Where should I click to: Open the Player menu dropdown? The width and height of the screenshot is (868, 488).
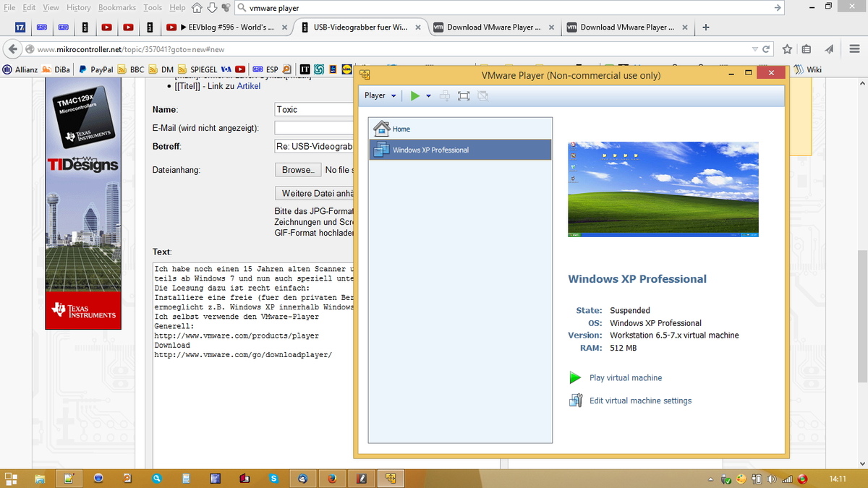tap(380, 95)
